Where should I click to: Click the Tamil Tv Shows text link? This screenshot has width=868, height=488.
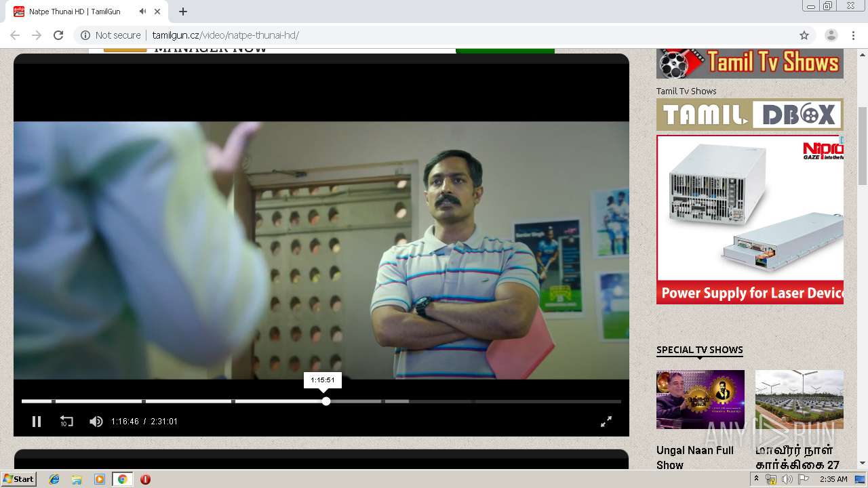686,91
